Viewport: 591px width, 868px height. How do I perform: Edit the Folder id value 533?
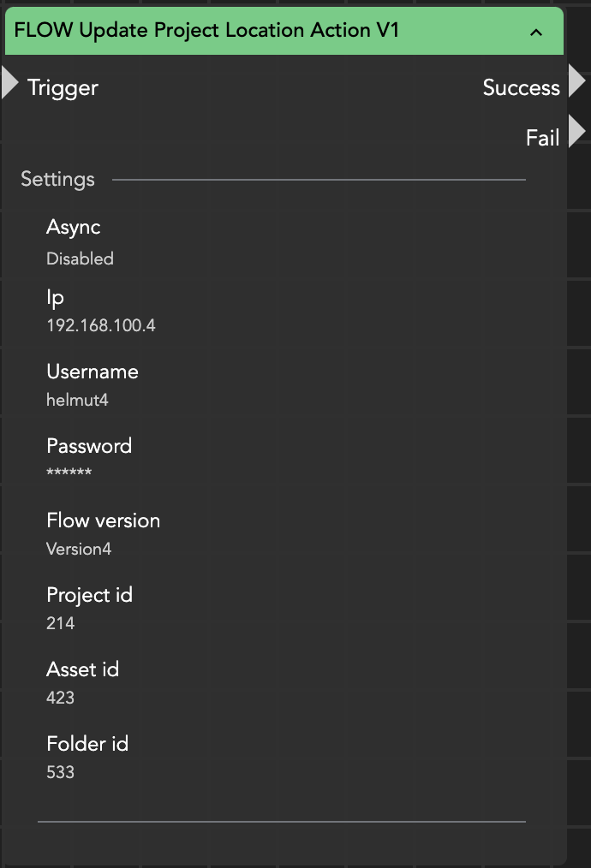[60, 772]
